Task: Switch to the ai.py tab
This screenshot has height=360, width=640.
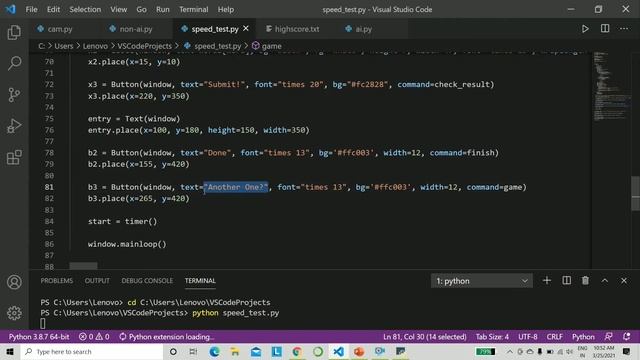Action: click(363, 29)
